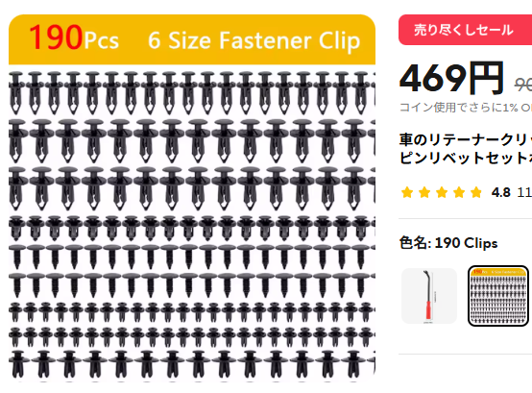Click the 色名: 190 Clips label

point(448,243)
